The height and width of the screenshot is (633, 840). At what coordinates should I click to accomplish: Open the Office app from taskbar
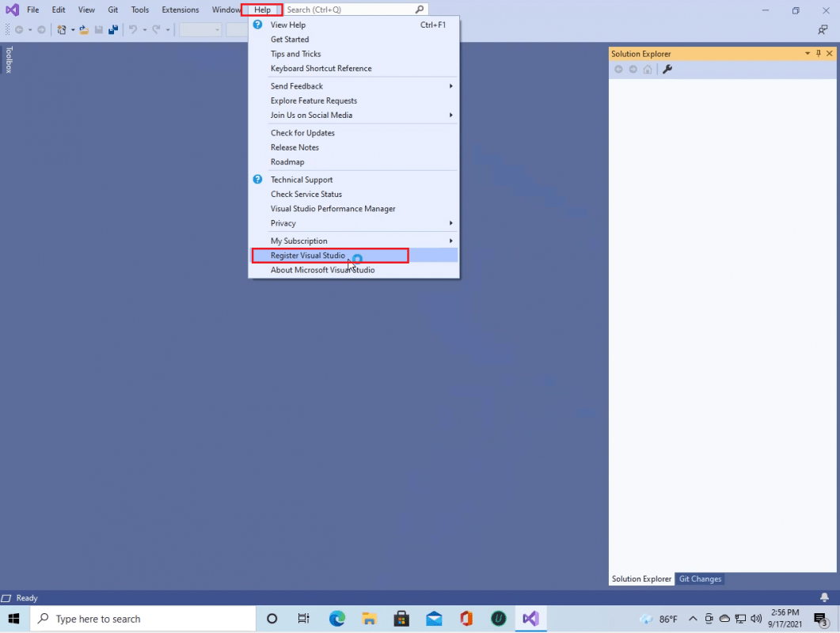pos(466,619)
